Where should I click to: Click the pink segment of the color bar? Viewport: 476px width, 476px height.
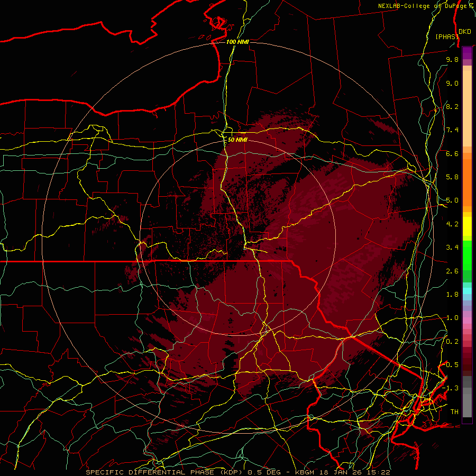pyautogui.click(x=467, y=321)
